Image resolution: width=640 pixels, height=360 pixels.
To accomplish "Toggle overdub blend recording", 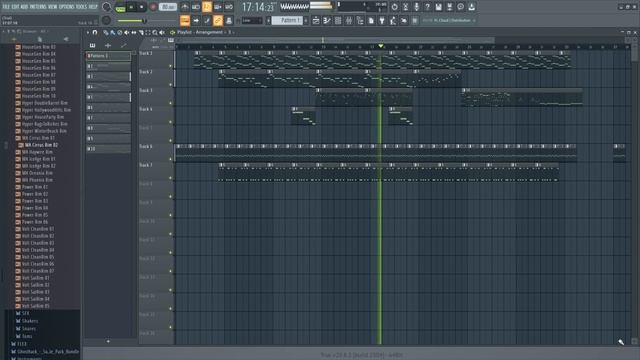I will pyautogui.click(x=218, y=7).
